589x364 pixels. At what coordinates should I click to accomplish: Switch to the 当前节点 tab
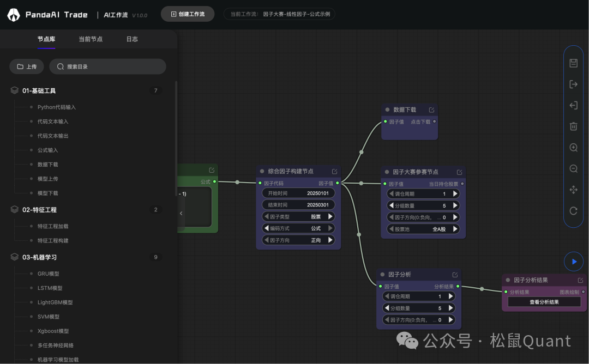[91, 39]
